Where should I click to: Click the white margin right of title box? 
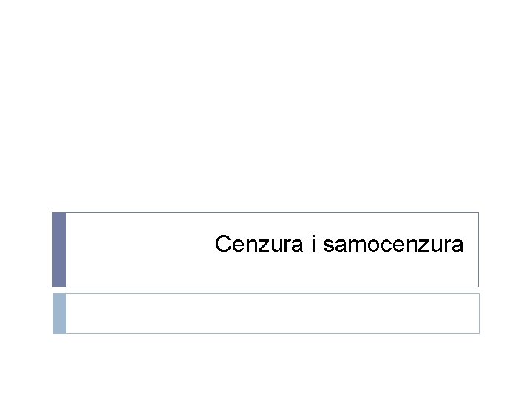(x=505, y=250)
